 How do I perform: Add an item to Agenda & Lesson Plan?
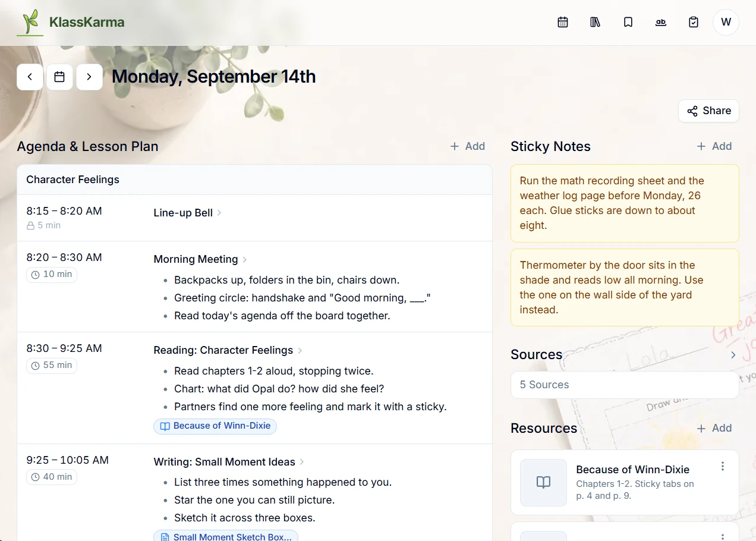[468, 146]
